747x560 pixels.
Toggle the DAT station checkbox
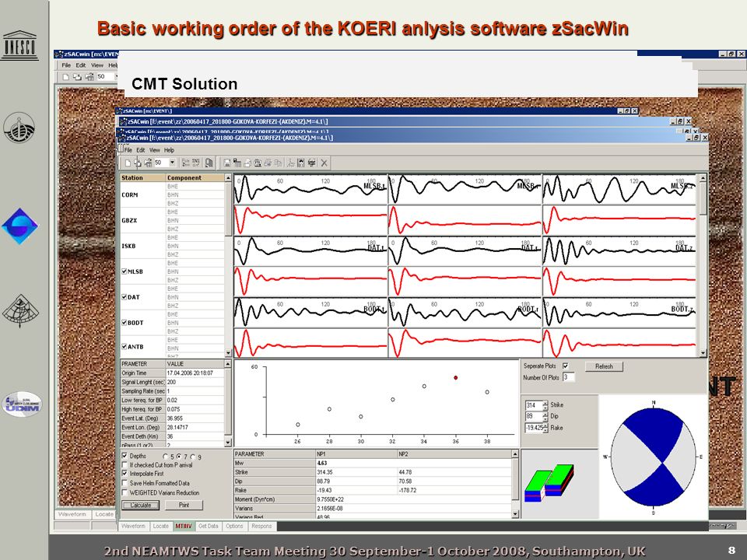click(124, 297)
